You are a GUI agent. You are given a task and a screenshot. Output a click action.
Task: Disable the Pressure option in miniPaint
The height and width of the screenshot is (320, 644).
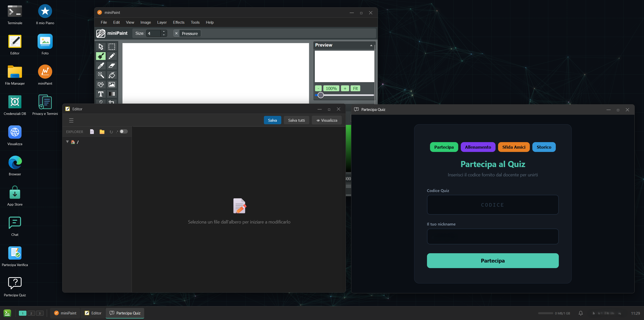[x=176, y=33]
